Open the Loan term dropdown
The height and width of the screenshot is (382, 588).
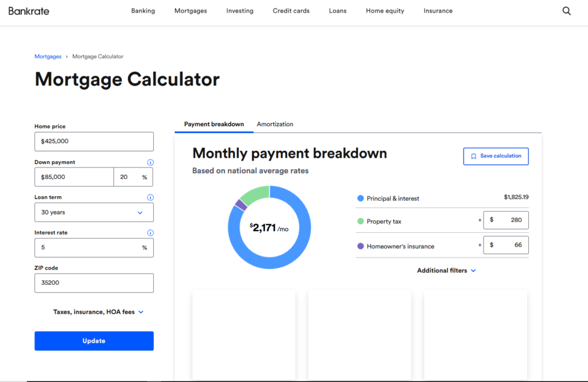click(x=94, y=212)
